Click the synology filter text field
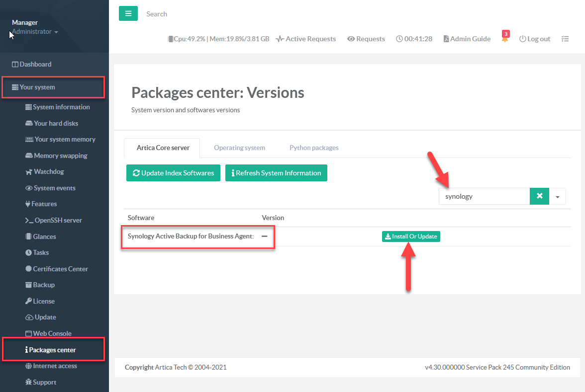The image size is (585, 392). (484, 196)
